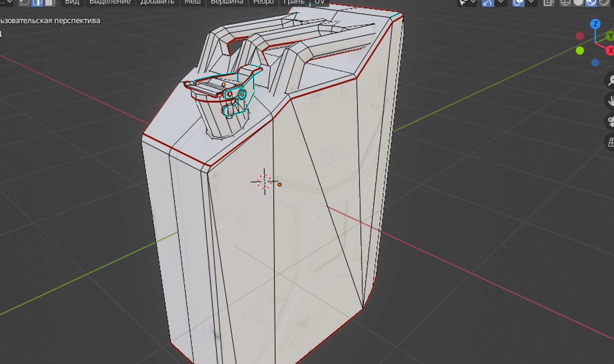
Task: Click the orange origin dot near 3D cursor
Action: click(279, 185)
